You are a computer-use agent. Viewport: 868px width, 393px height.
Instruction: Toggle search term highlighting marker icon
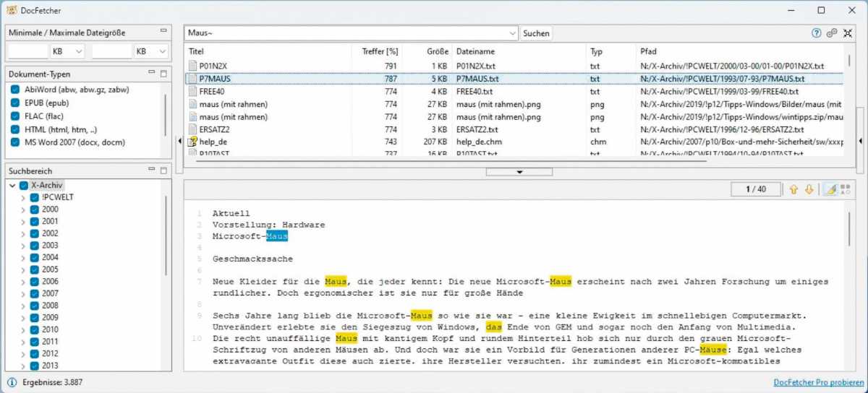click(830, 189)
